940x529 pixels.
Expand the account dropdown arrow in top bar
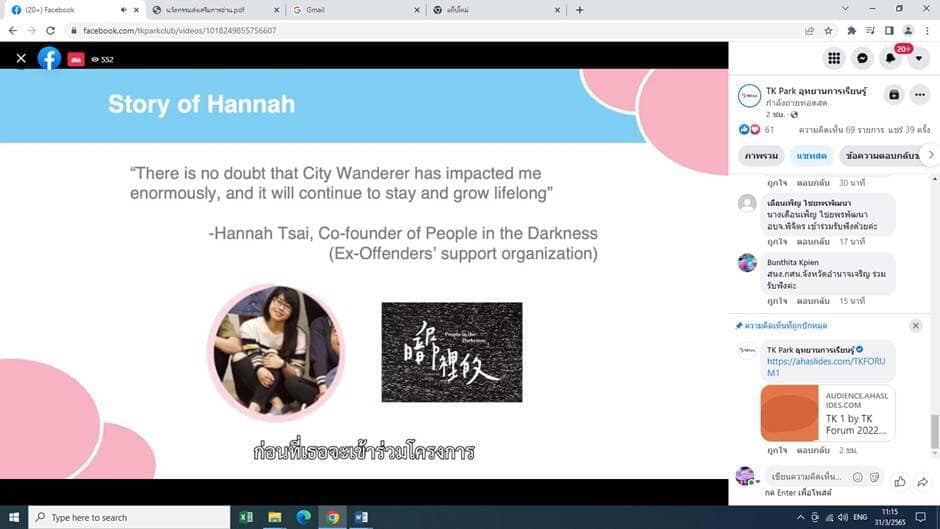coord(918,58)
